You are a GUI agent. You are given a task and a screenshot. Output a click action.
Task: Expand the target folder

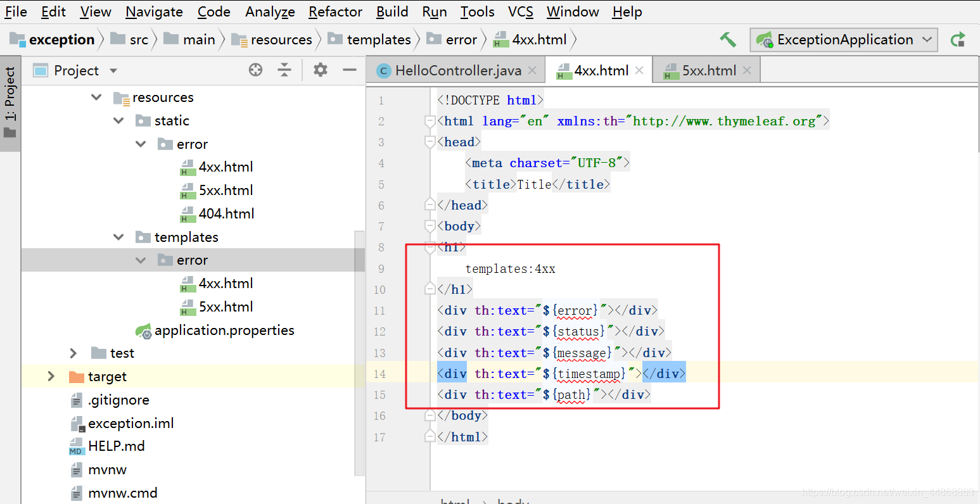51,377
